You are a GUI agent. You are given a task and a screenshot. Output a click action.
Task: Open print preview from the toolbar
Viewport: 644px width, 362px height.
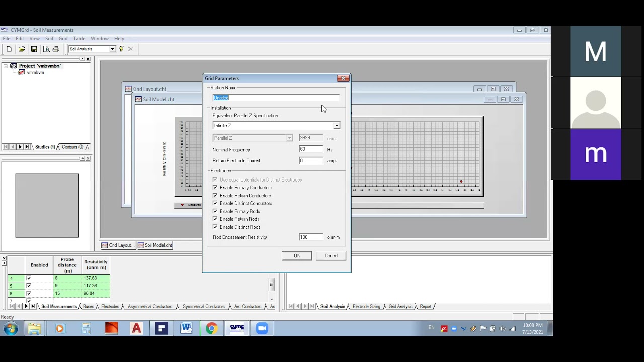[46, 49]
